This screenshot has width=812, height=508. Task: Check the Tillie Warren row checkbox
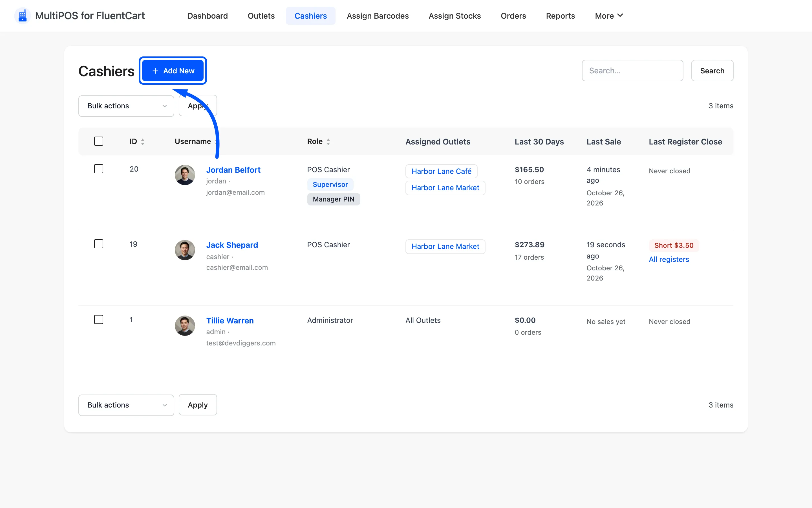(x=99, y=319)
